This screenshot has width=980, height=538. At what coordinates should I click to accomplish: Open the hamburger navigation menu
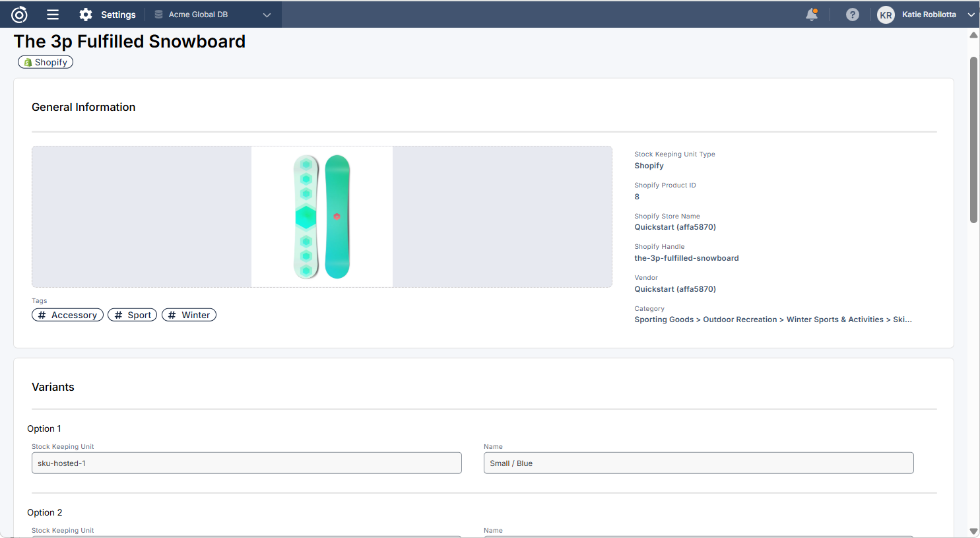pos(53,15)
